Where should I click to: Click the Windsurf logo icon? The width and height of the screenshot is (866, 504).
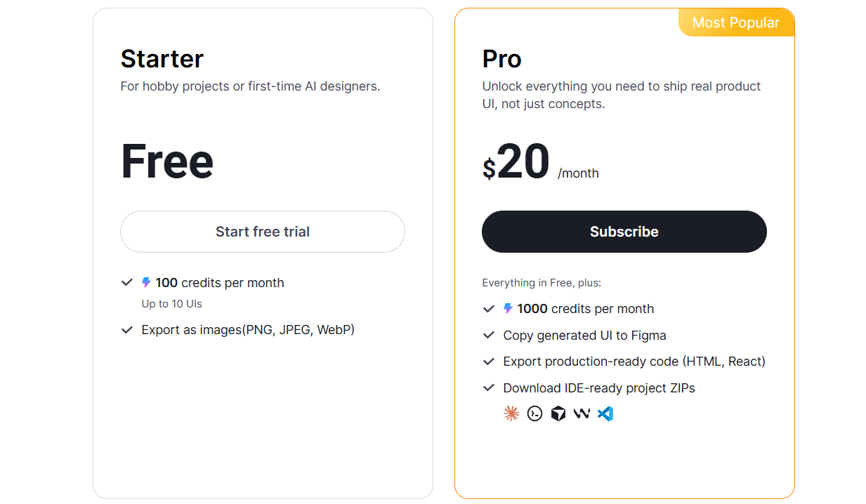click(581, 413)
